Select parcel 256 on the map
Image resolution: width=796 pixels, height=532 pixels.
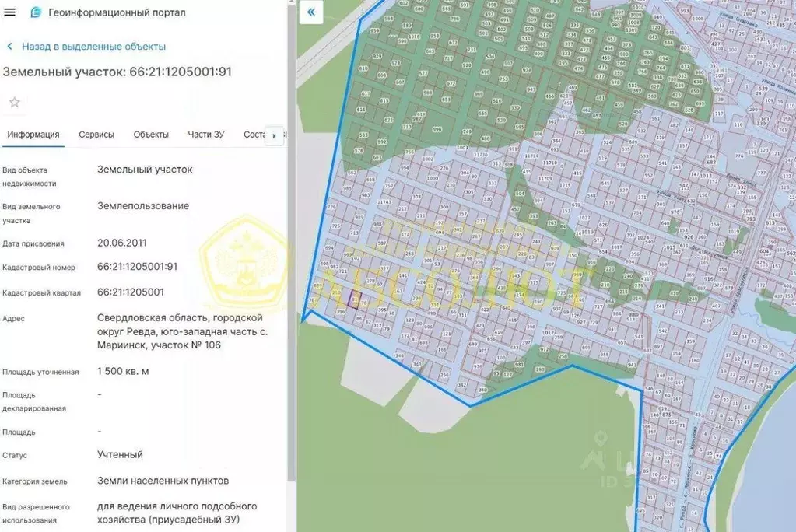point(444,376)
